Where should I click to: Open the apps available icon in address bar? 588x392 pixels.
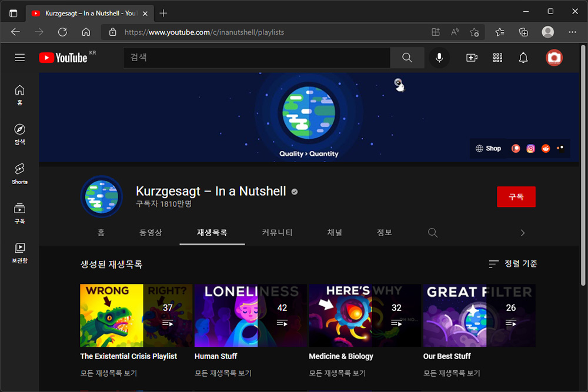435,32
